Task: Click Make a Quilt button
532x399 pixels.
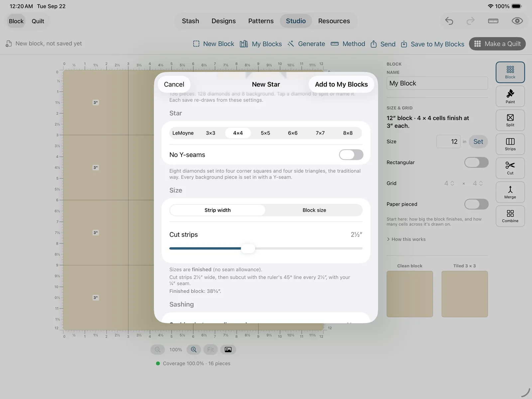Action: click(497, 44)
